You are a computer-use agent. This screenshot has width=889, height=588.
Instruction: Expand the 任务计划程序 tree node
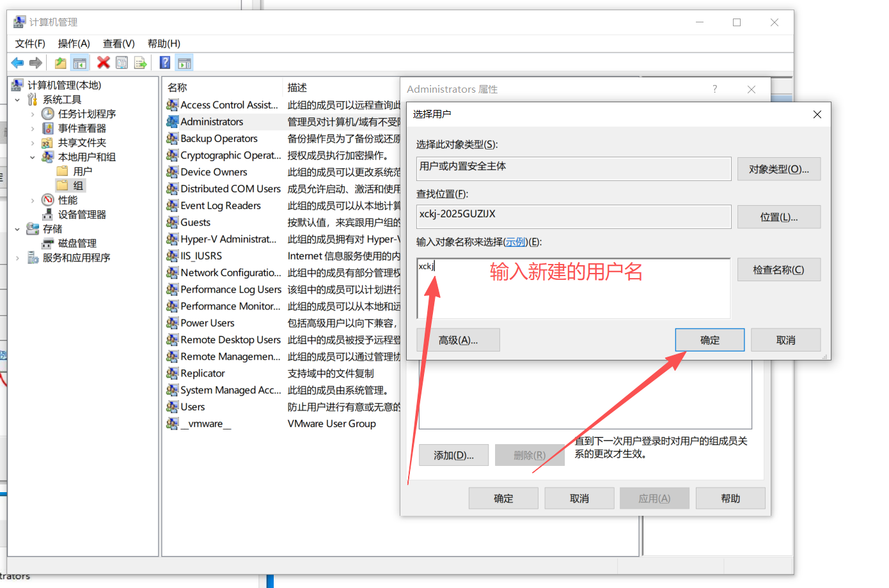pos(33,114)
